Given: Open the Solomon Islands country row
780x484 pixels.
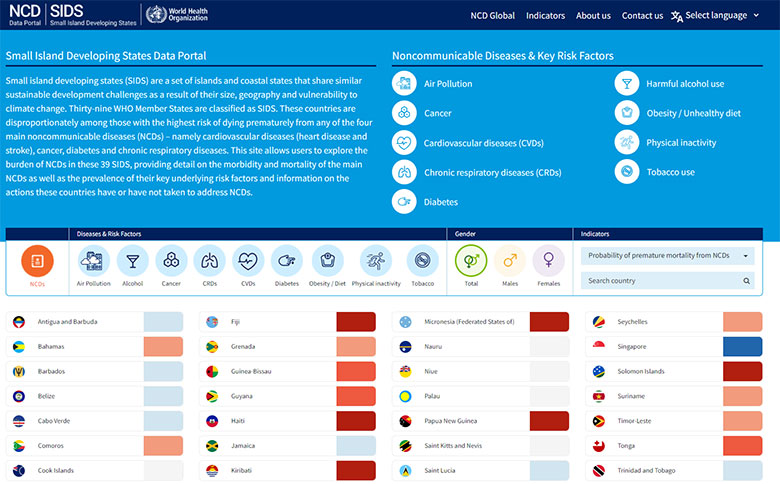Looking at the screenshot, I should (x=674, y=372).
